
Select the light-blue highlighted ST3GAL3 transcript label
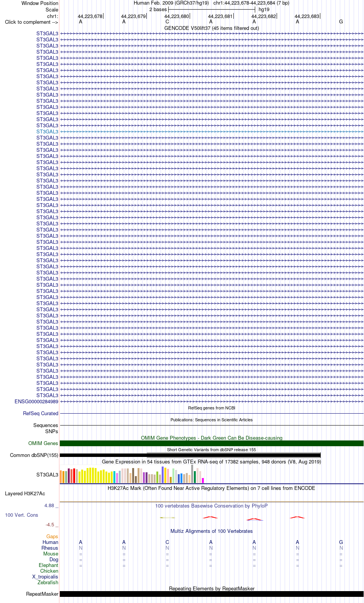pyautogui.click(x=47, y=131)
